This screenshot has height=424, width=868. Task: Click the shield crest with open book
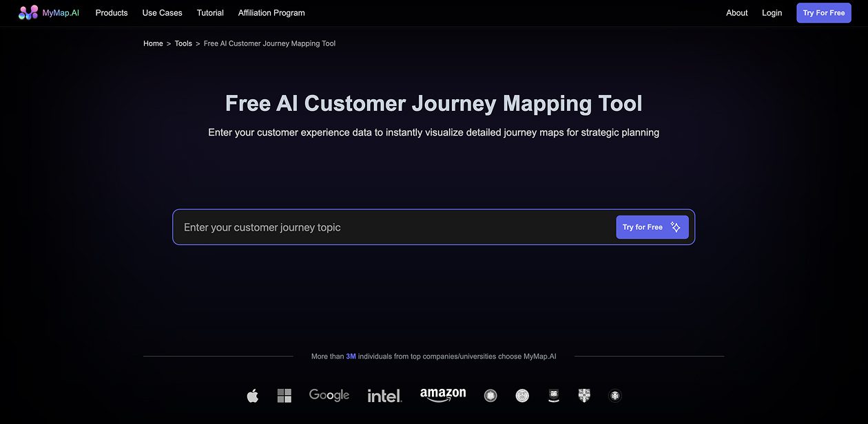click(x=553, y=395)
